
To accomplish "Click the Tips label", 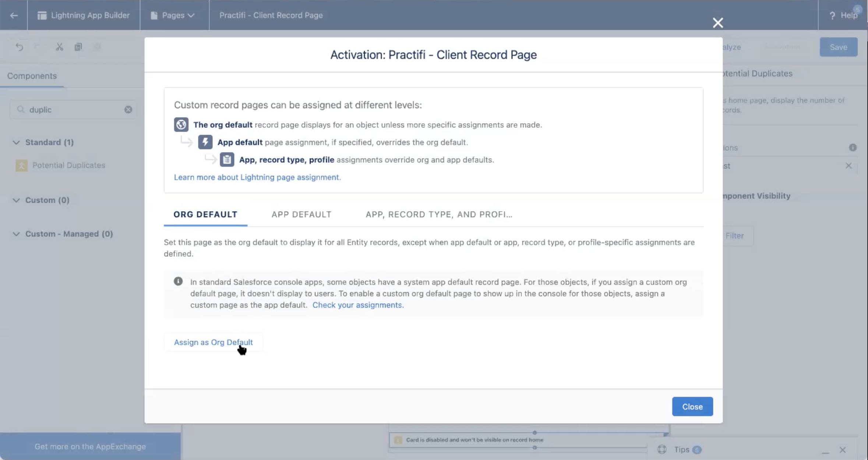I will (x=681, y=449).
